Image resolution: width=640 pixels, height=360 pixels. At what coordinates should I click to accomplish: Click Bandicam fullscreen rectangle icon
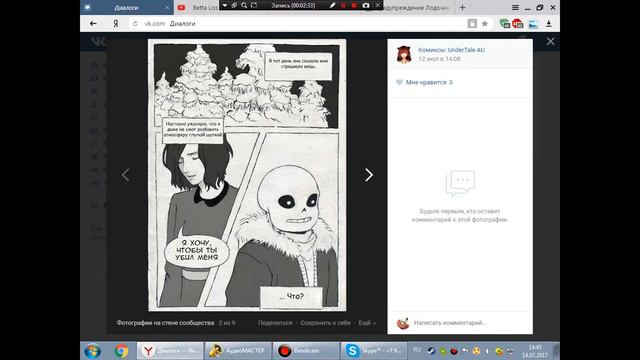click(254, 5)
